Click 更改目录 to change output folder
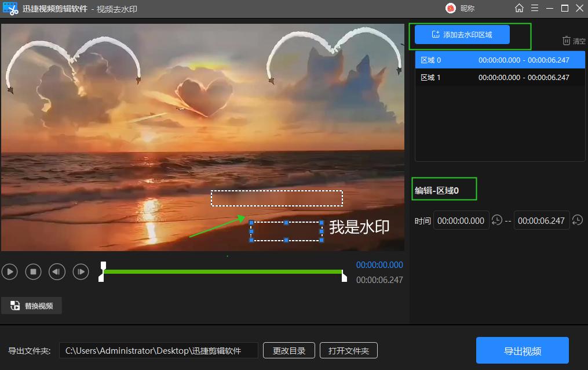 [288, 350]
